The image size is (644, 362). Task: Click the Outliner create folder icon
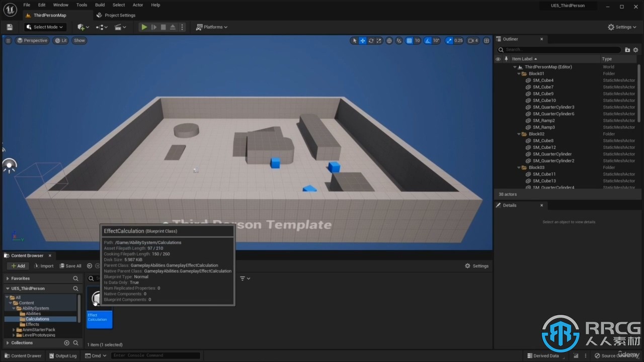point(627,50)
